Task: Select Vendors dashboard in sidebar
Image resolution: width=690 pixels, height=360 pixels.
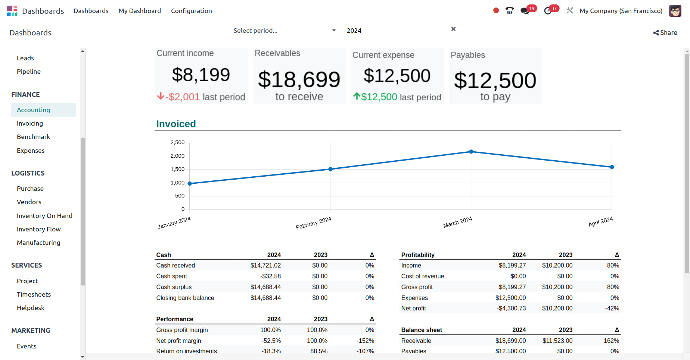Action: pyautogui.click(x=29, y=202)
